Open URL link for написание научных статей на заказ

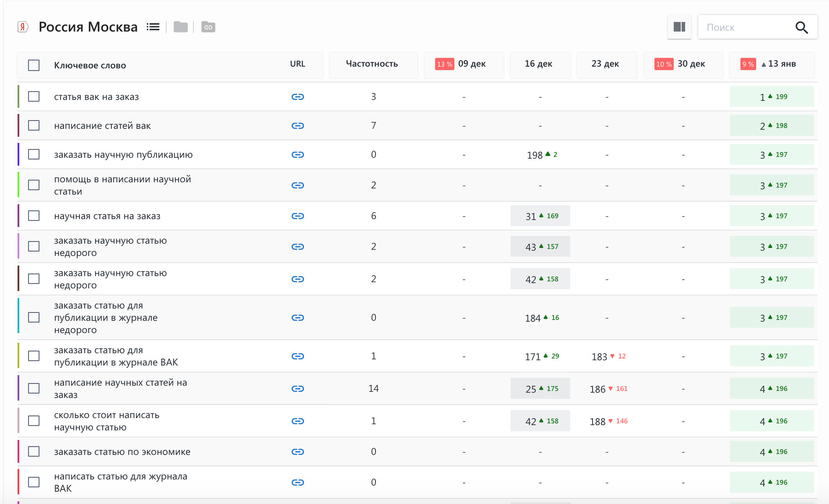[x=298, y=389]
